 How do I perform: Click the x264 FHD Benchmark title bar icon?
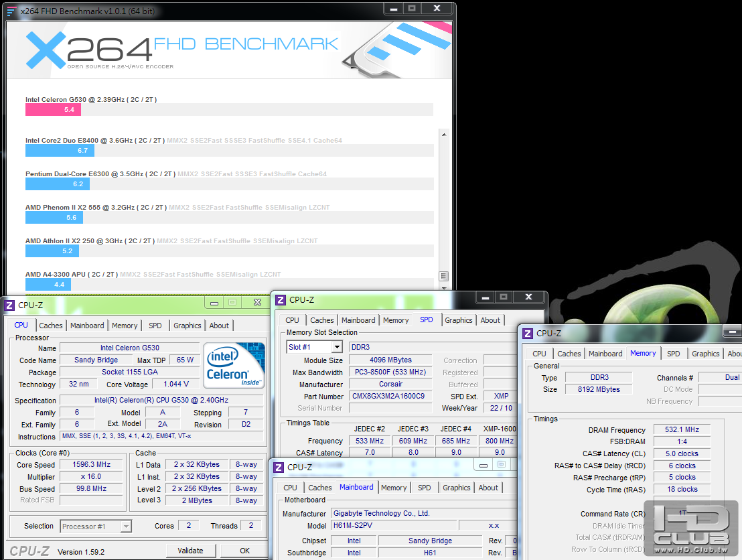[x=11, y=11]
